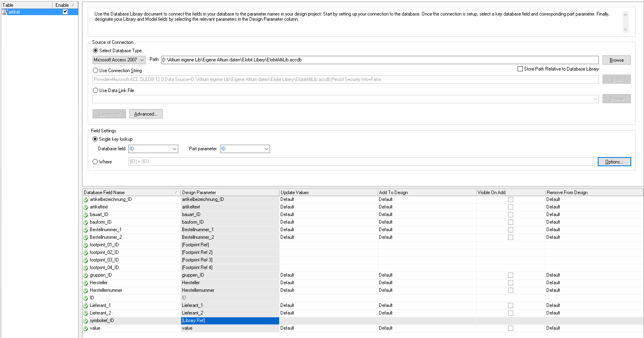Disable the artikel table Enable checkbox
Image resolution: width=644 pixels, height=338 pixels.
(65, 12)
